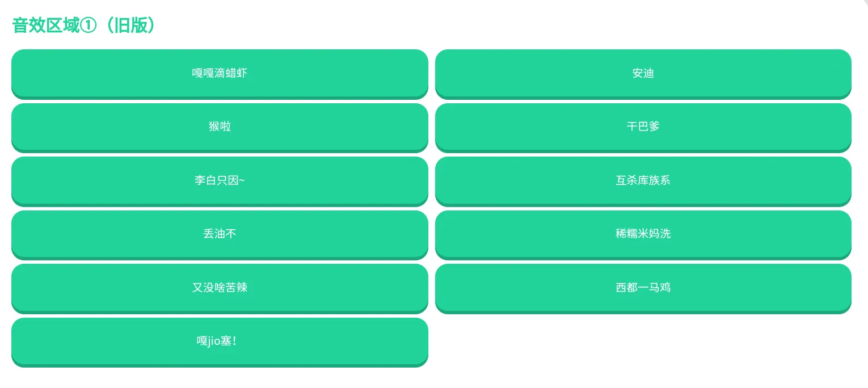
Task: Click the 音效区域①(旧版) heading
Action: [x=83, y=26]
